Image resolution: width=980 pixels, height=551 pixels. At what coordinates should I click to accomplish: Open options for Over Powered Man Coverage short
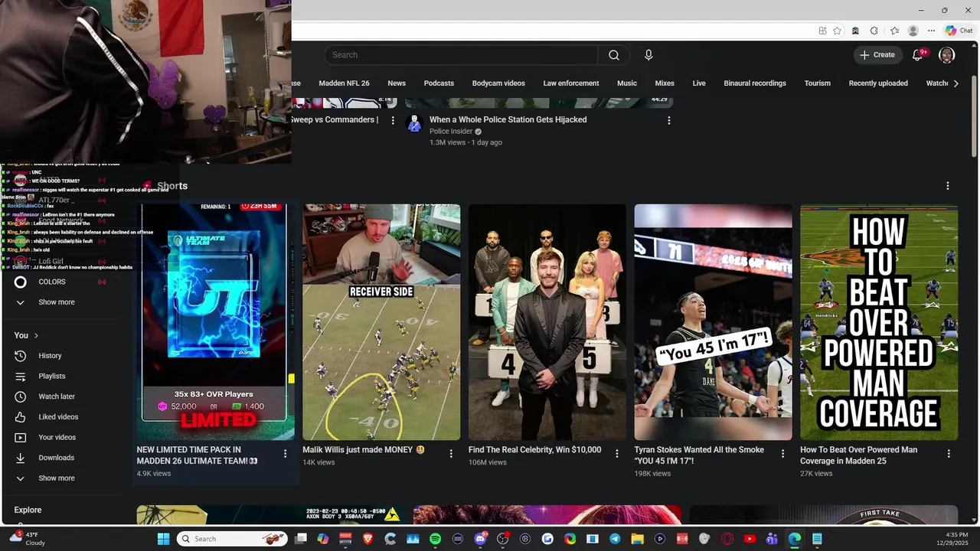pos(949,454)
